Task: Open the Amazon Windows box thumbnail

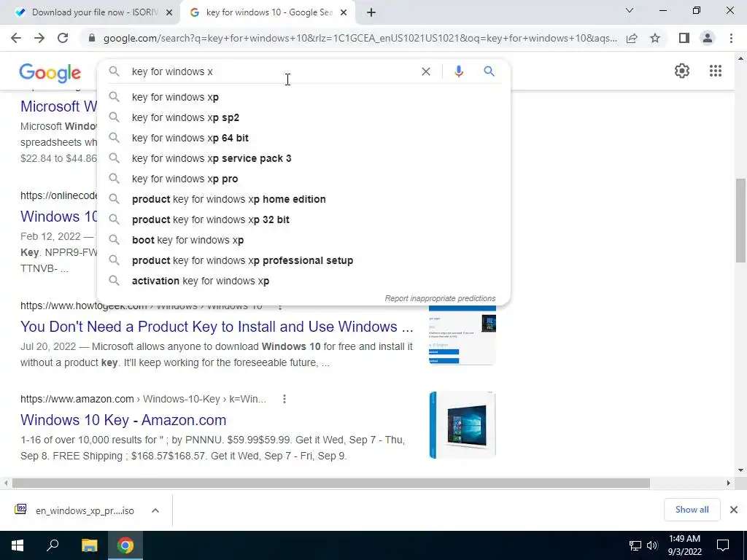Action: coord(462,425)
